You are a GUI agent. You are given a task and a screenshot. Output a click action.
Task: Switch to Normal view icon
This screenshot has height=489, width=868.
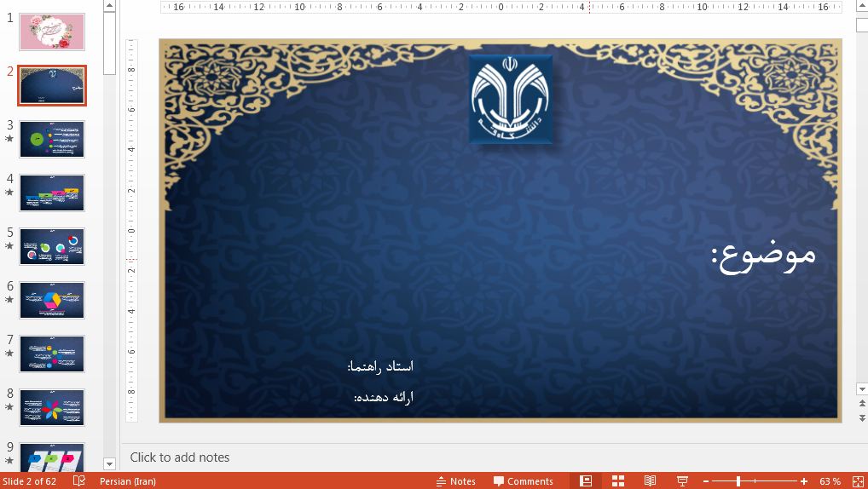pos(586,481)
